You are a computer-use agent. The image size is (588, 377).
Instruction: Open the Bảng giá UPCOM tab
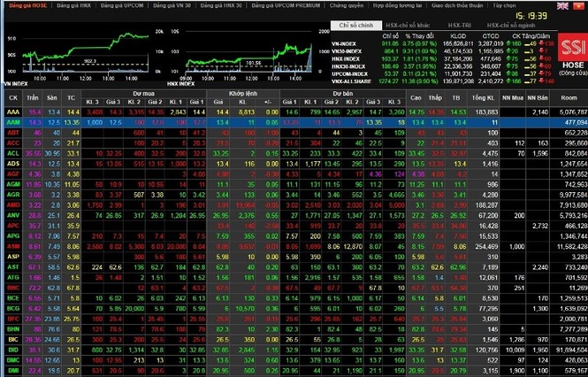point(122,5)
